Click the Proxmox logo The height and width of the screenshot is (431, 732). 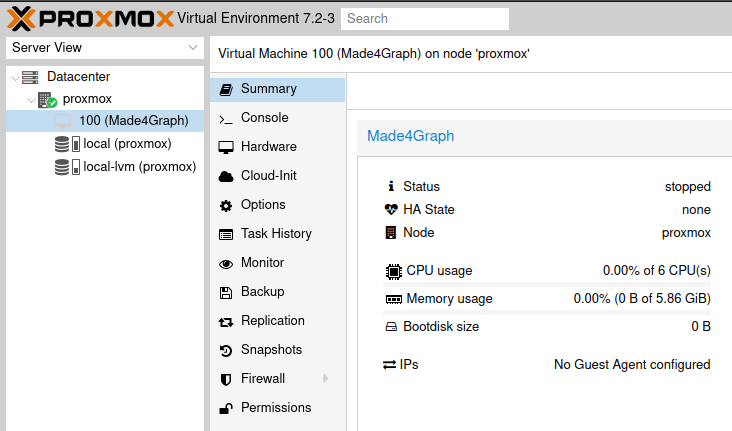90,18
